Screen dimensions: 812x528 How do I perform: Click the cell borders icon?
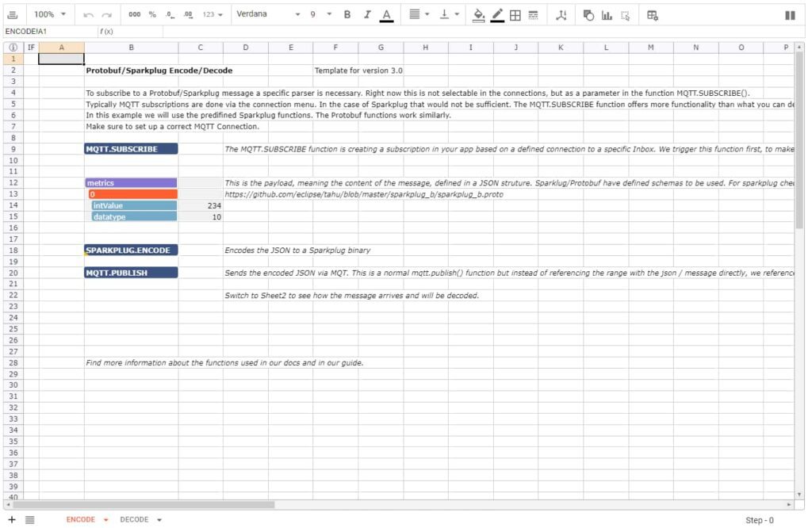(515, 14)
